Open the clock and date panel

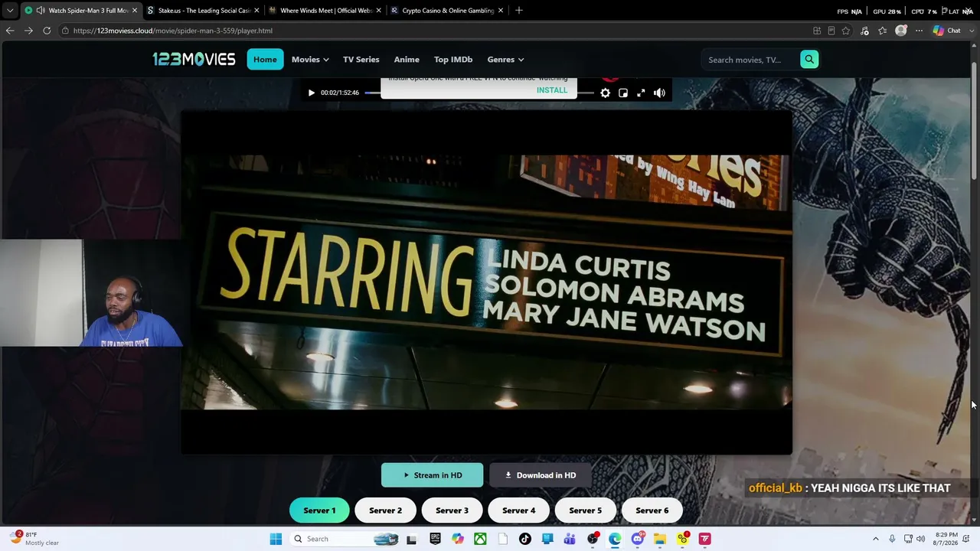coord(946,539)
